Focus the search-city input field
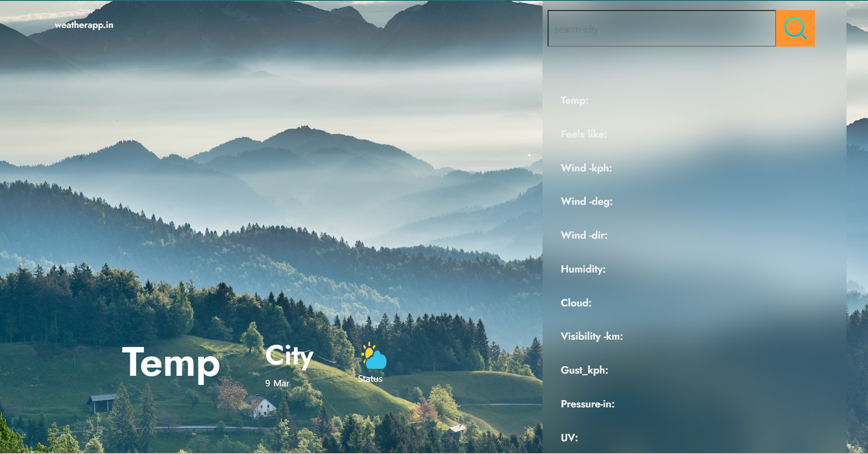Image resolution: width=868 pixels, height=454 pixels. click(661, 29)
